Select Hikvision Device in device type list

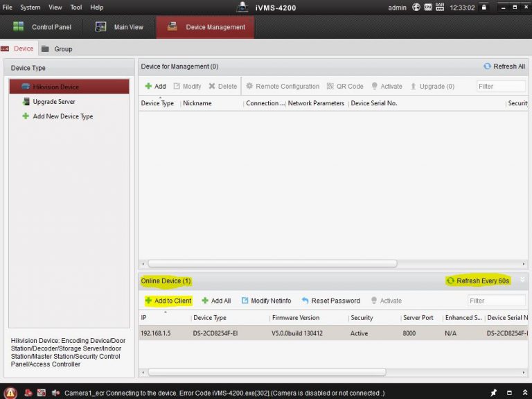[x=69, y=87]
